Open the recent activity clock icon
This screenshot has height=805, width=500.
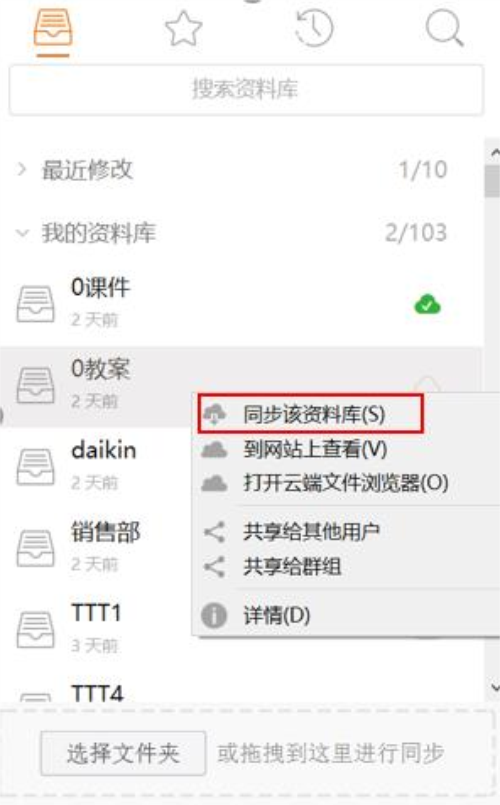(x=314, y=29)
